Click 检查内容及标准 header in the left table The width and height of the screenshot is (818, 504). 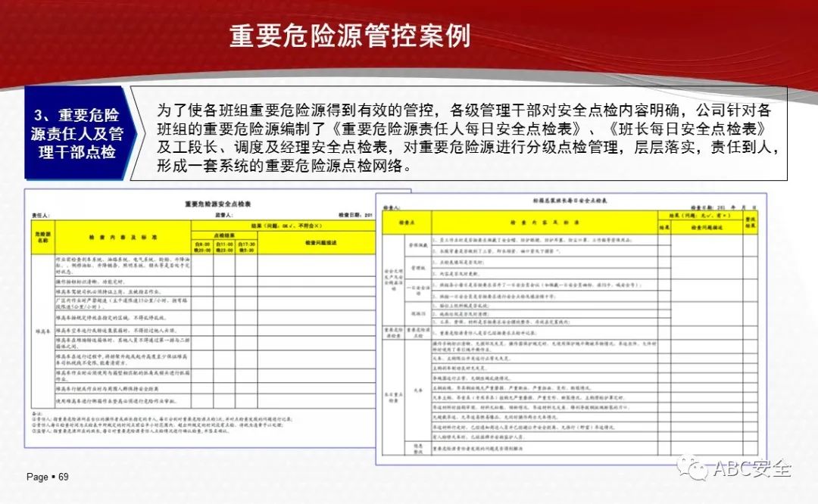click(x=121, y=236)
